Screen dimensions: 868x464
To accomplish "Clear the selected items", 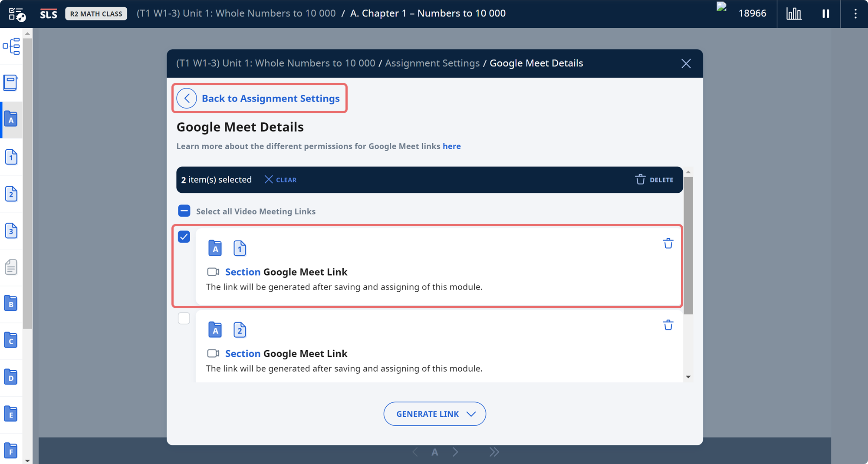I will pos(280,180).
